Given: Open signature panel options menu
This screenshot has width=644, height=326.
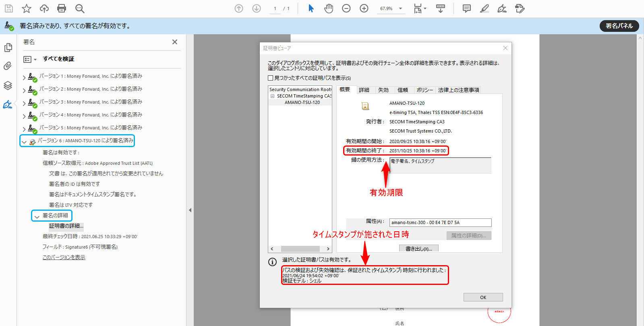Looking at the screenshot, I should coord(30,59).
